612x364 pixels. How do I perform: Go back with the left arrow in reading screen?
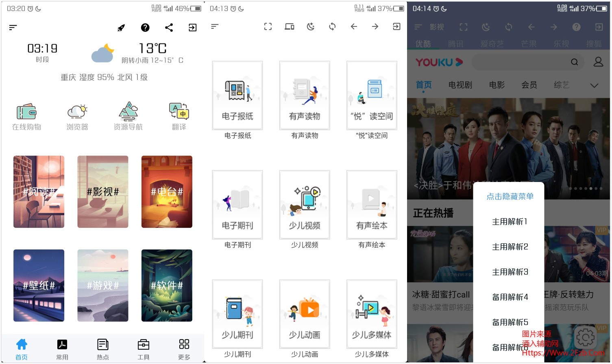(x=354, y=26)
